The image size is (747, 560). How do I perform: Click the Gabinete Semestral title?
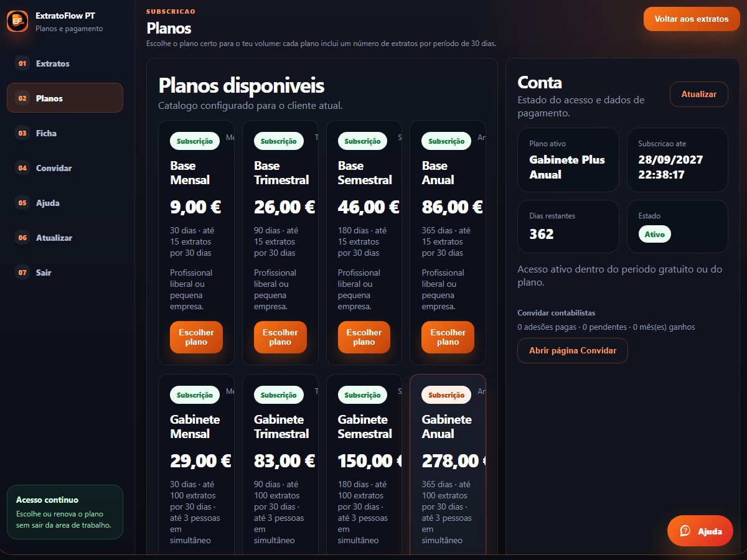tap(365, 427)
